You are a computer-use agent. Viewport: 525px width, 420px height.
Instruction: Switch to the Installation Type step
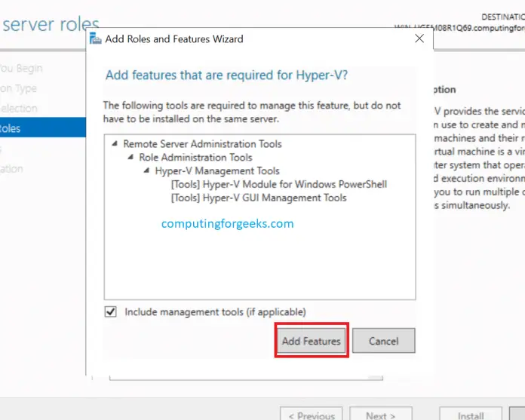click(18, 88)
